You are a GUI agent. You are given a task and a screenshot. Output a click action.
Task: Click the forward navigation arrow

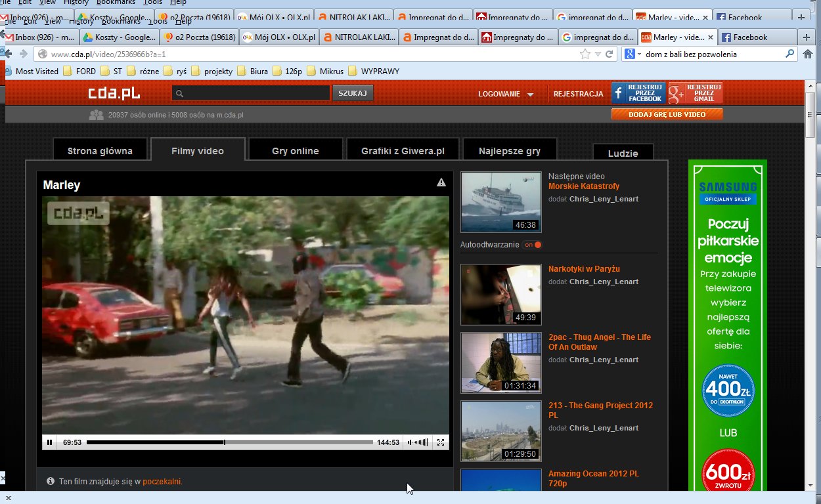(24, 54)
